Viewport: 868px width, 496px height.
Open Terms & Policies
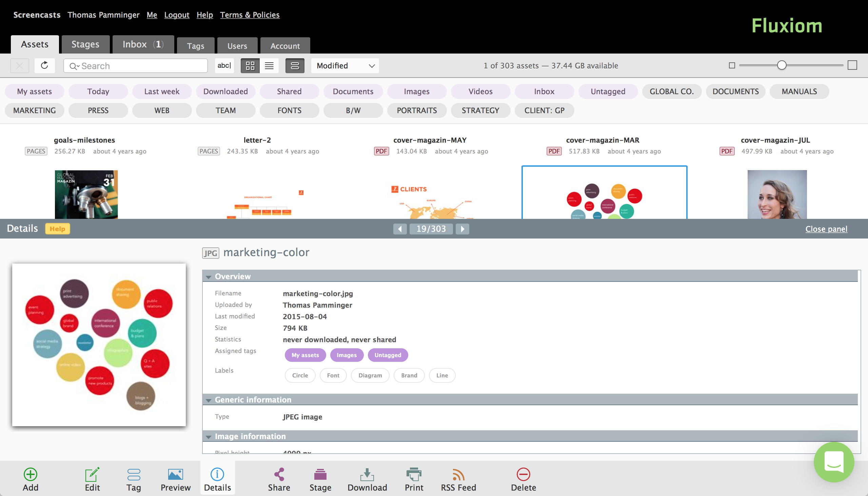(x=250, y=15)
